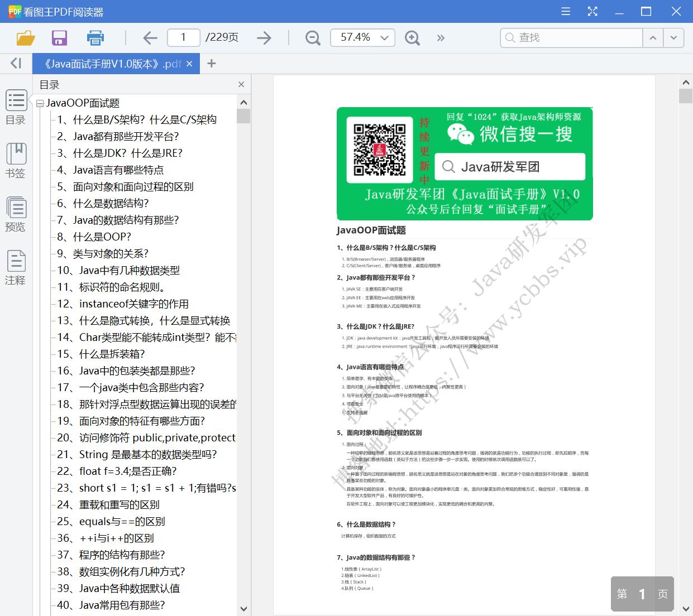Open the hamburger main menu in title bar
693x616 pixels.
[566, 11]
